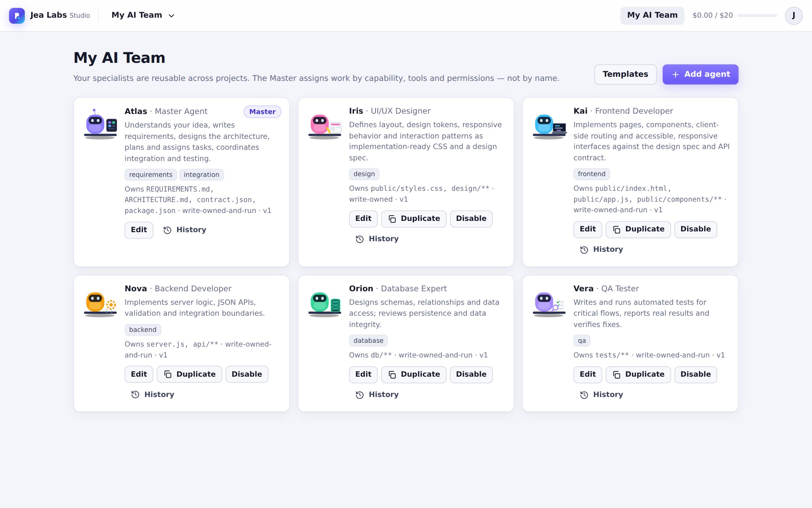Open History for Orion
Screen dimensions: 812x508
tap(377, 395)
